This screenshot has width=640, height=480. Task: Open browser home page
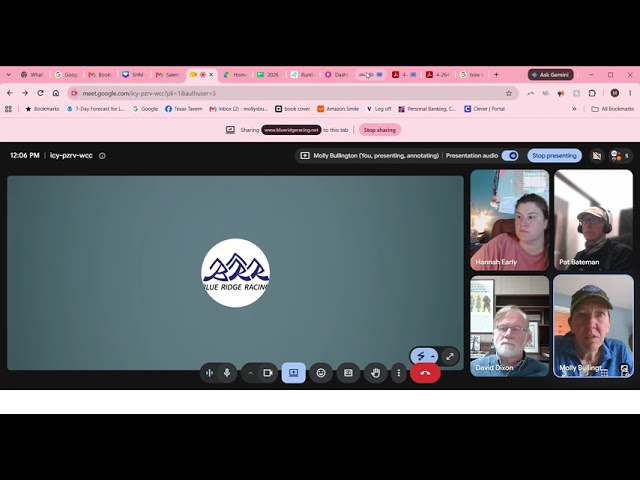(x=56, y=93)
